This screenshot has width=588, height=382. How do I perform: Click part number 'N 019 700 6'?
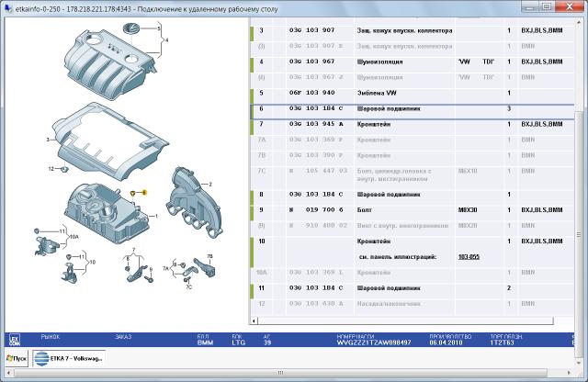point(316,210)
